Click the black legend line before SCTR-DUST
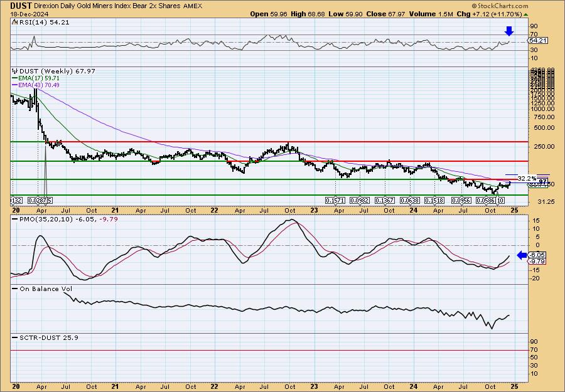The image size is (565, 392). pyautogui.click(x=14, y=337)
